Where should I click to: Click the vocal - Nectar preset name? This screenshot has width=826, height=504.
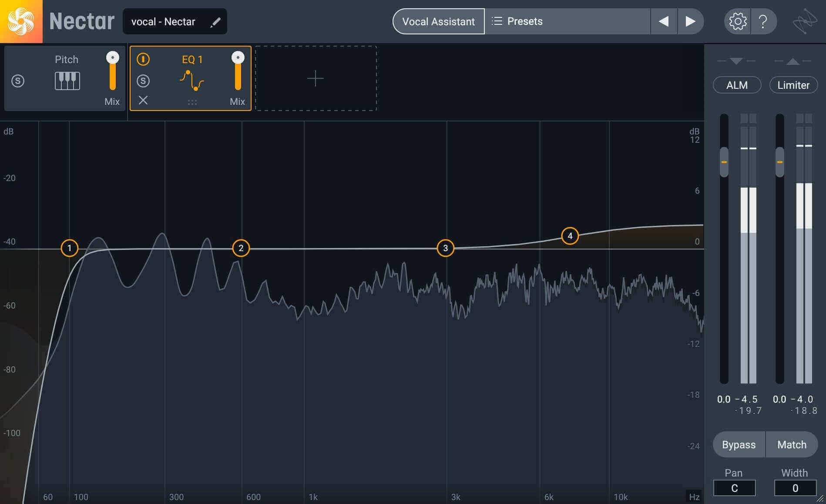coord(163,22)
